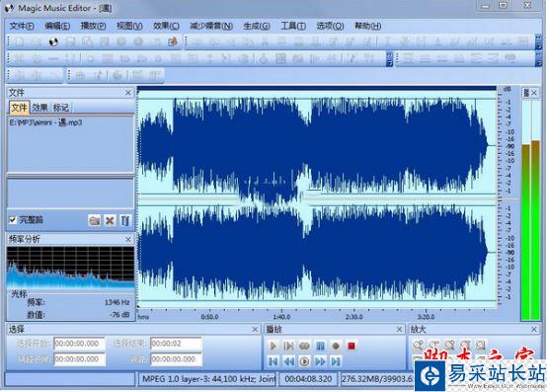Start playback with the Play button
547x392 pixels.
tap(273, 346)
